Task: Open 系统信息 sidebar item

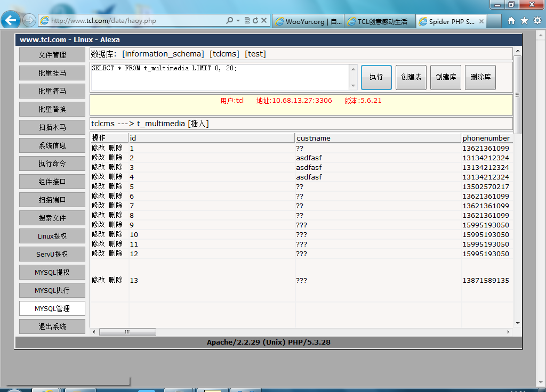Action: tap(52, 145)
